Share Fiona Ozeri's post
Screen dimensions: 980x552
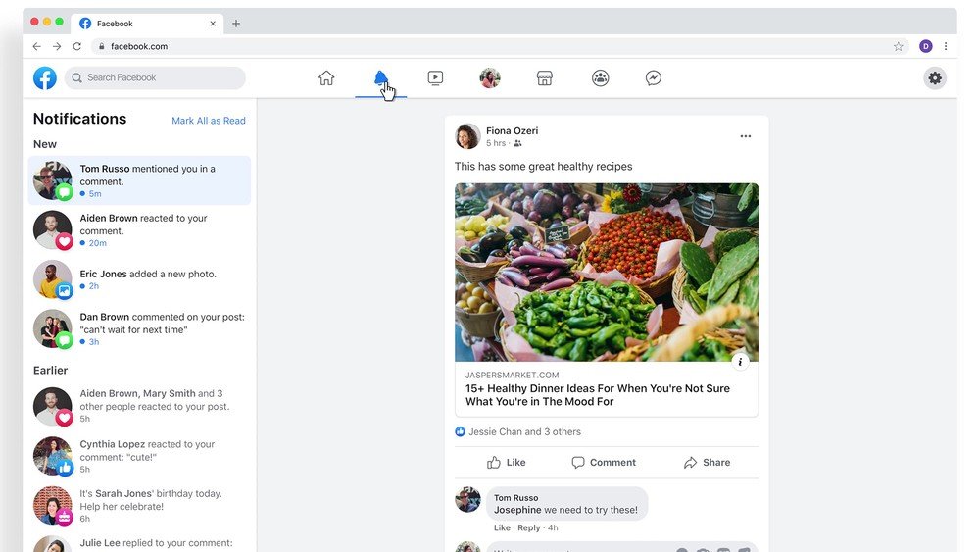click(707, 463)
